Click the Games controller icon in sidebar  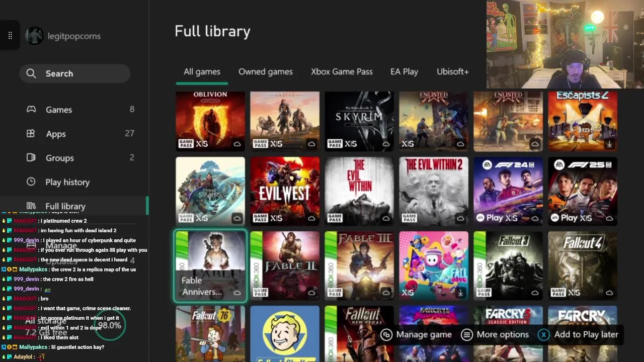[31, 109]
